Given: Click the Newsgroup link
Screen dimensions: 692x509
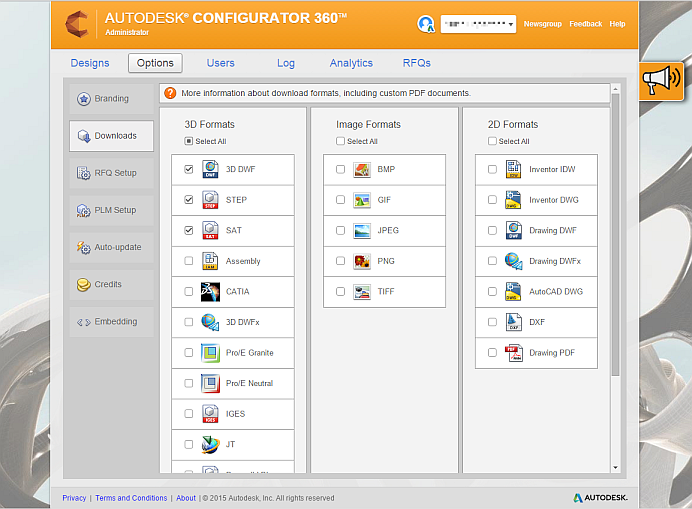Looking at the screenshot, I should coord(542,24).
